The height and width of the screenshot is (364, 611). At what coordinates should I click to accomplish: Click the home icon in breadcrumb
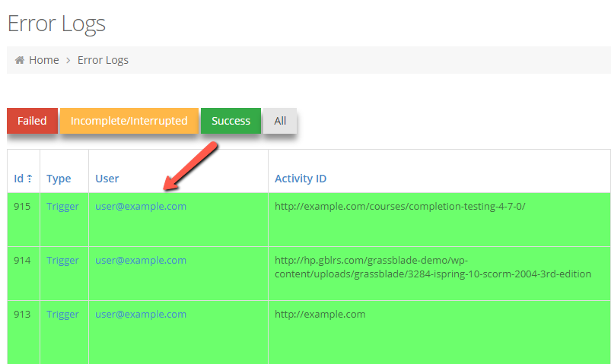click(20, 60)
